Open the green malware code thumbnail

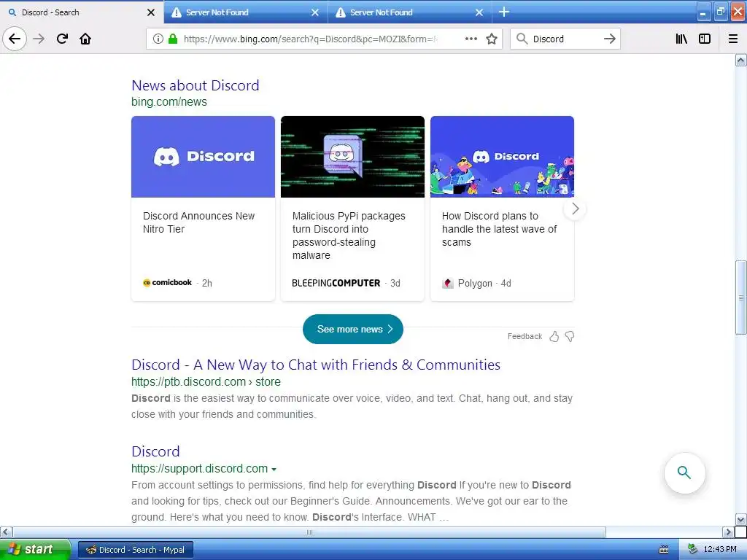click(x=352, y=157)
